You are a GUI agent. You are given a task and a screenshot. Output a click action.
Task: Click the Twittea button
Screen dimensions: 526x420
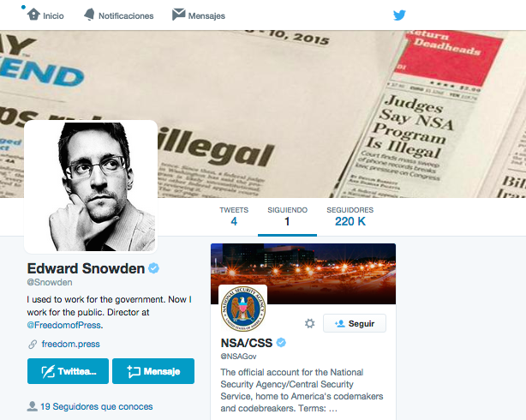point(68,371)
